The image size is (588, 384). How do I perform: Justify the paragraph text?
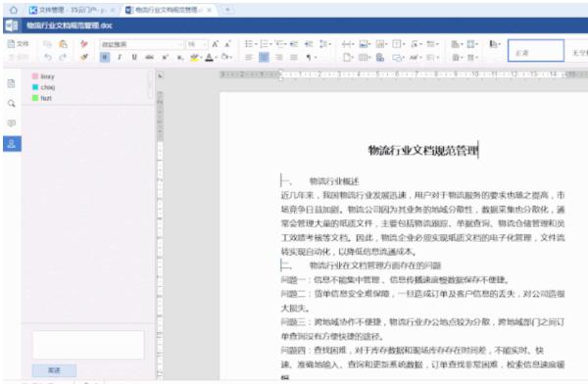294,58
